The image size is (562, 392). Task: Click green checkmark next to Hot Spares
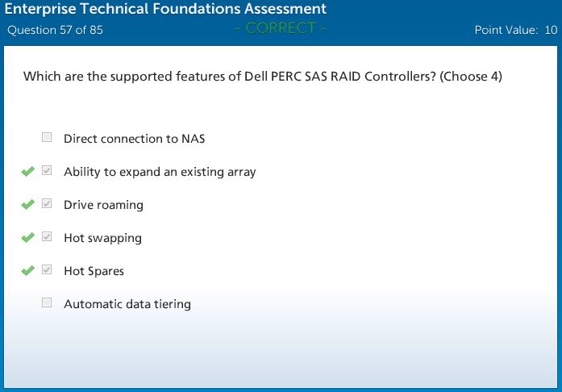28,271
